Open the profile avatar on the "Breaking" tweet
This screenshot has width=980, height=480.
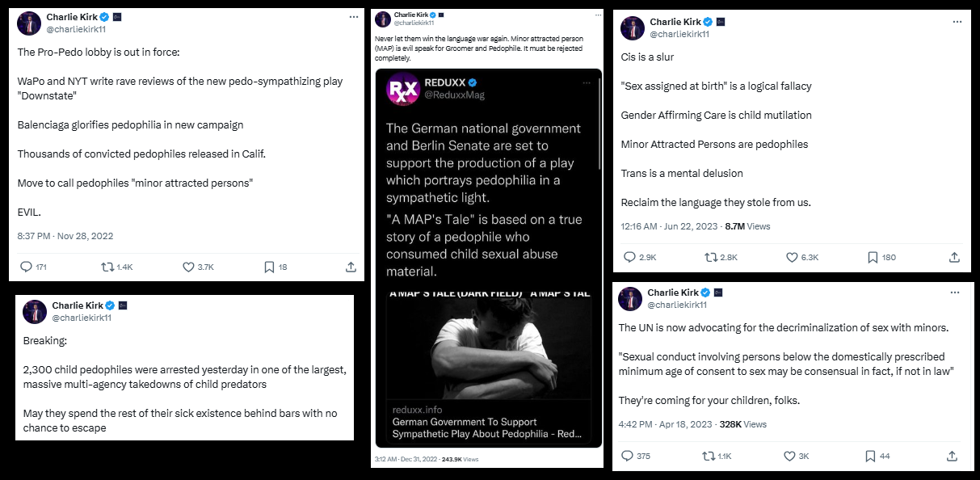(x=35, y=311)
